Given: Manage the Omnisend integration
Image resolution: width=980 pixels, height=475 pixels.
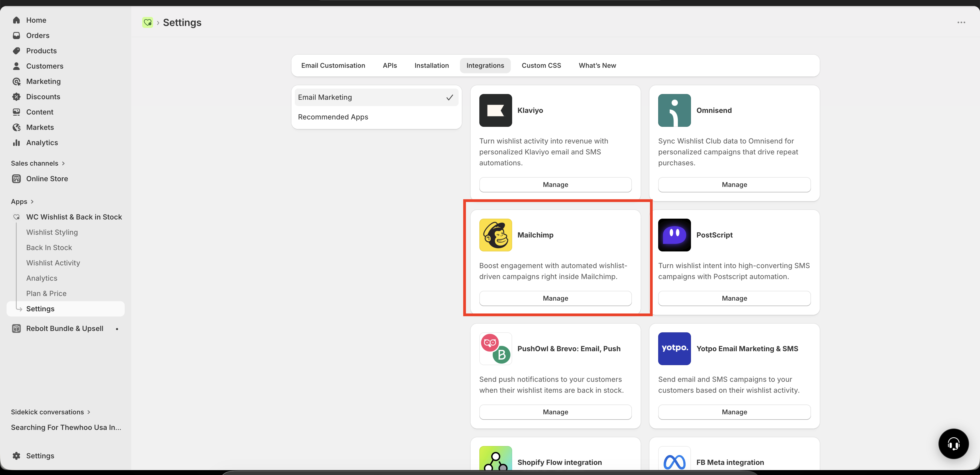Looking at the screenshot, I should coord(734,184).
